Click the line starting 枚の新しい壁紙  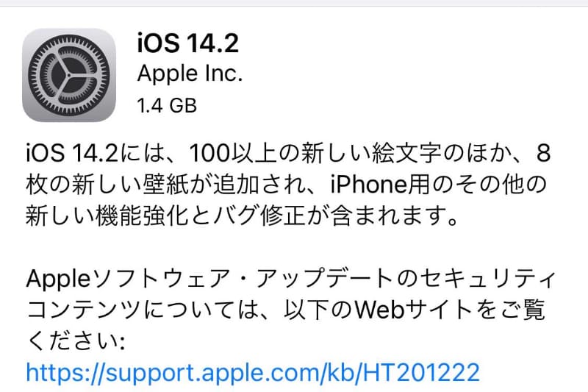286,184
